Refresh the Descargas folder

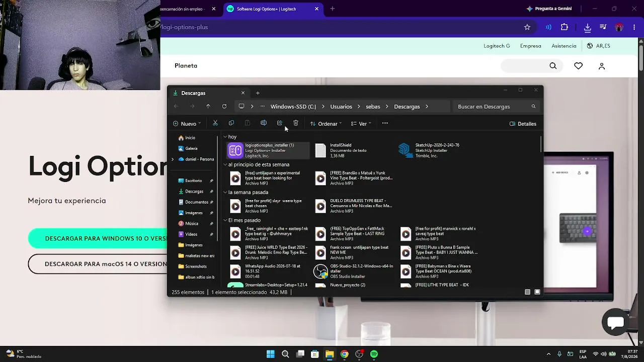point(224,107)
